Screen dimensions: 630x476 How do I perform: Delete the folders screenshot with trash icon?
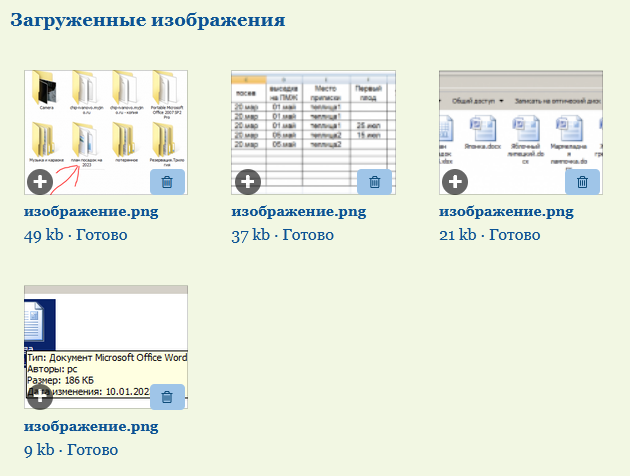pos(166,182)
